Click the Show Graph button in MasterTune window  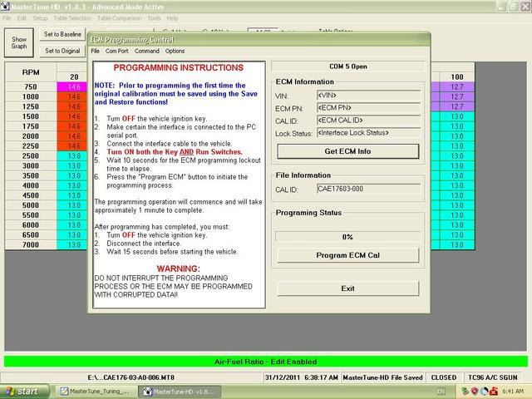(x=19, y=42)
